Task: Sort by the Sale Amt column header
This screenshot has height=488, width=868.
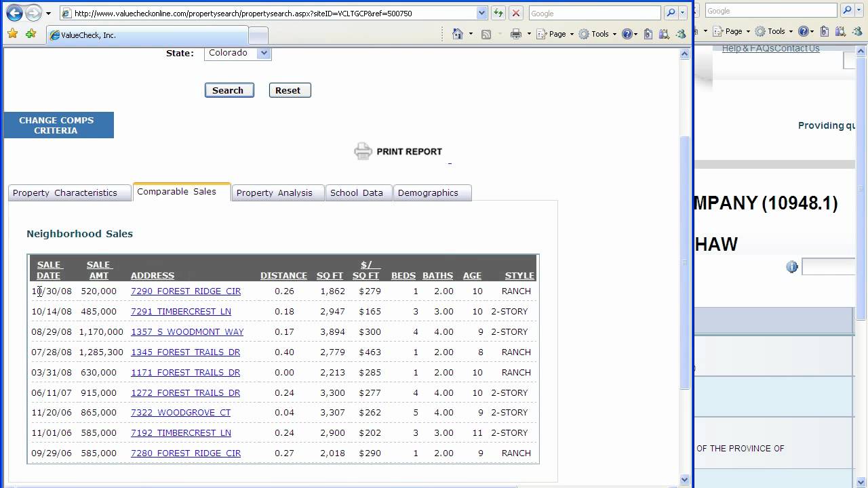Action: tap(98, 270)
